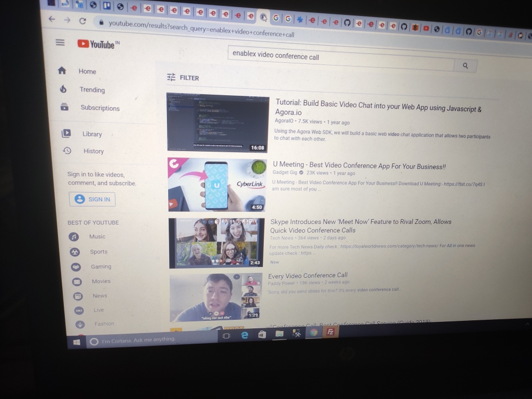
Task: Open Every Video Conference Call title
Action: (x=307, y=276)
